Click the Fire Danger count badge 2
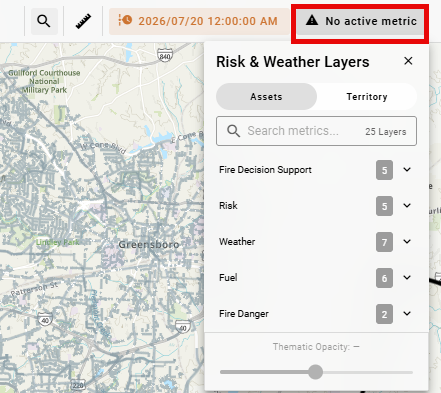Image resolution: width=441 pixels, height=393 pixels. (384, 314)
